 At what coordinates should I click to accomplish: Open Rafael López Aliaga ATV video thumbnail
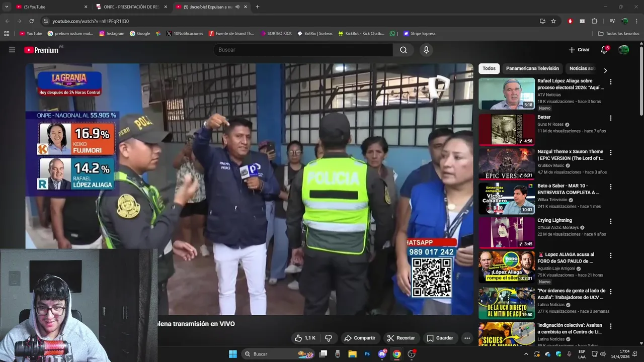(x=507, y=94)
